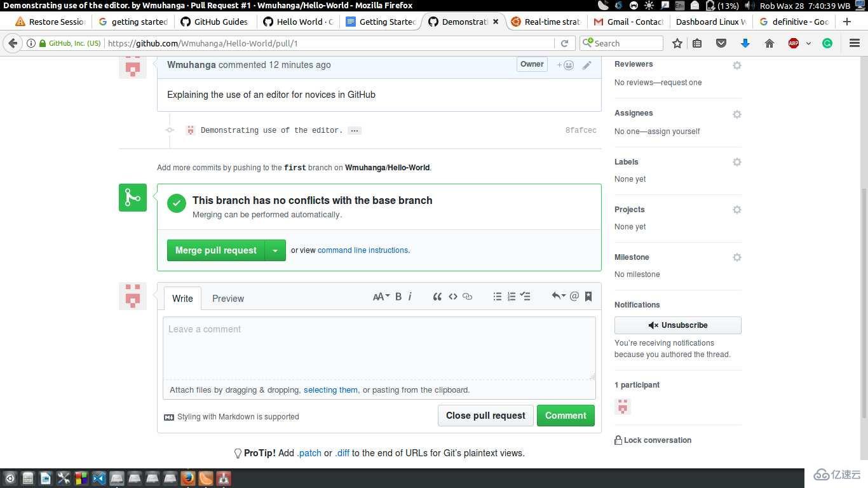The height and width of the screenshot is (488, 868).
Task: Click the Wmuhanga author name
Action: tap(191, 65)
